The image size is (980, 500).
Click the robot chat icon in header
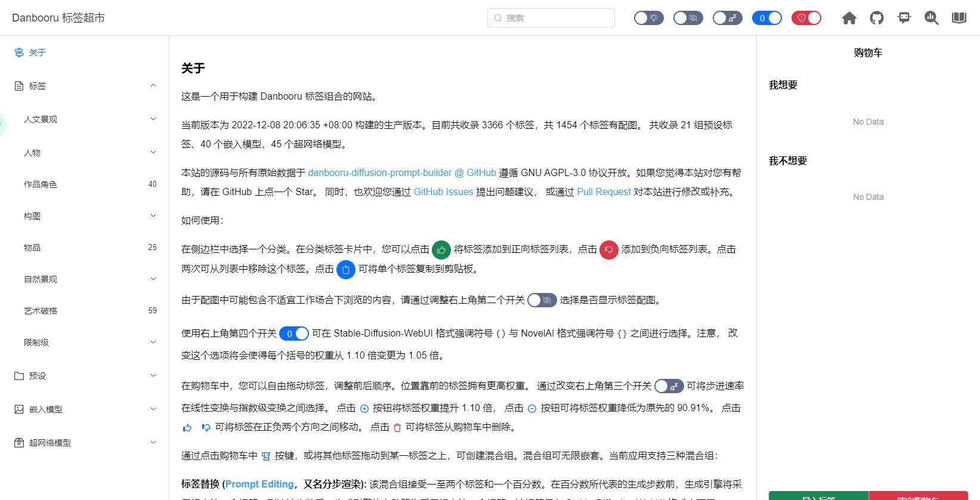[x=904, y=18]
